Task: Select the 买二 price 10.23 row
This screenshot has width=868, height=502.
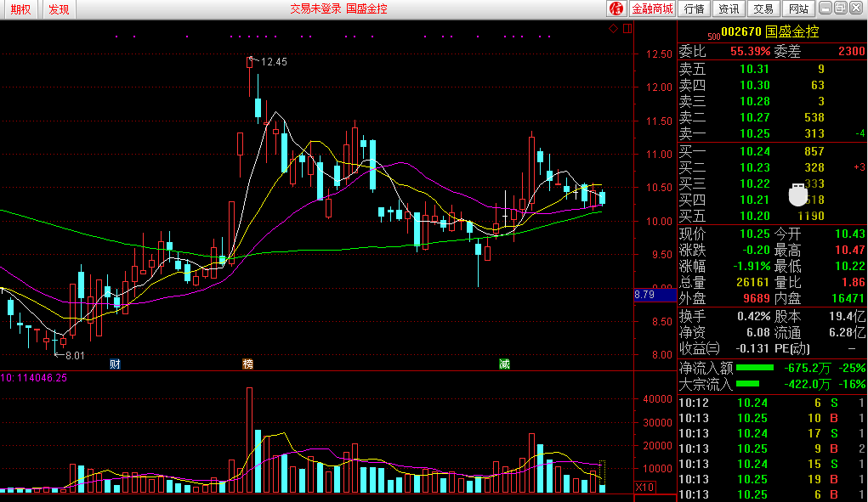Action: tap(772, 167)
